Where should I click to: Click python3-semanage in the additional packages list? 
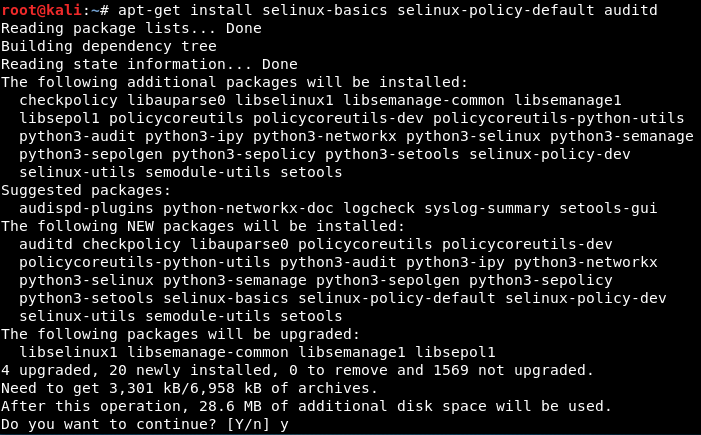point(622,136)
